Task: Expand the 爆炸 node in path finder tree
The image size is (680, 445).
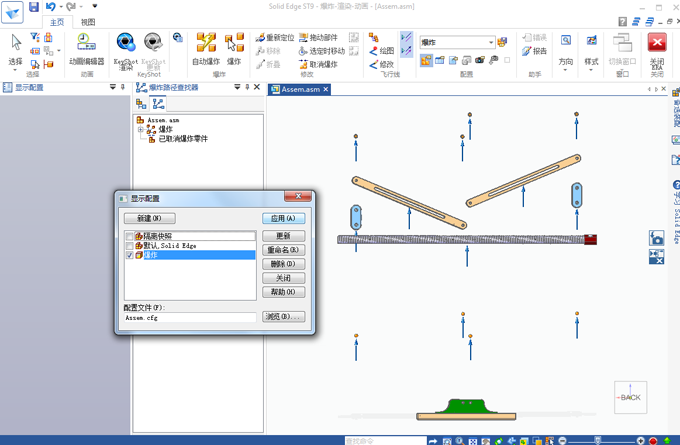Action: 141,129
